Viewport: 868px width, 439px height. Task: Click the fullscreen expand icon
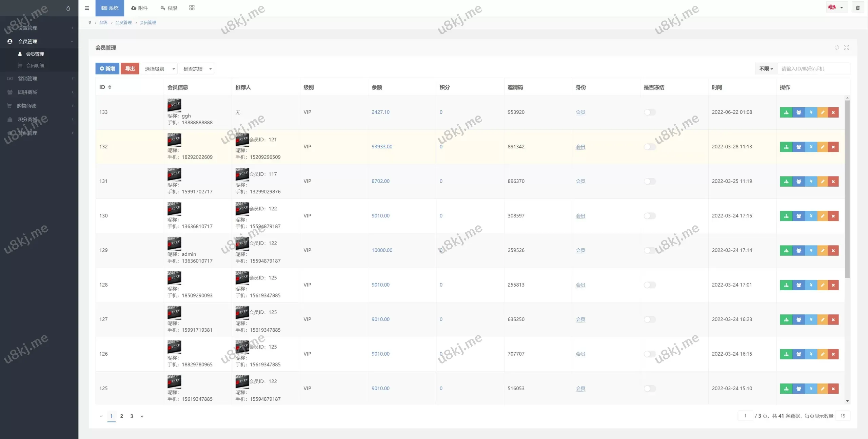point(846,48)
